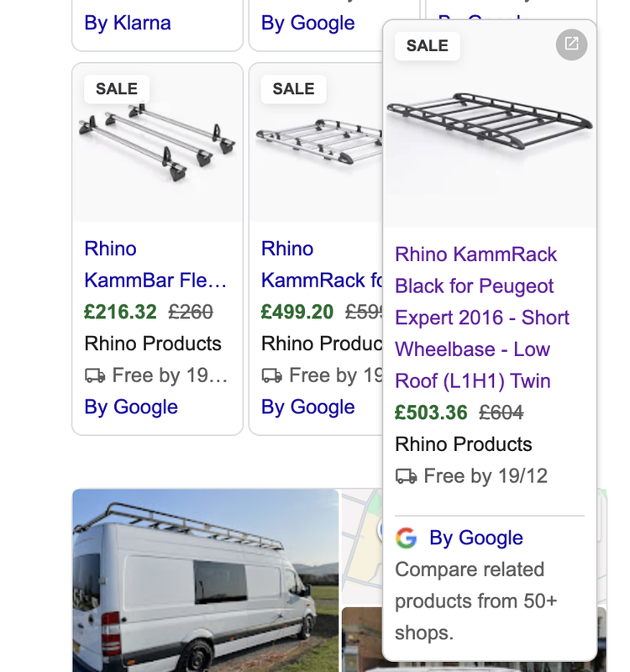Click the By Klarna link
This screenshot has width=630, height=672.
click(x=128, y=23)
